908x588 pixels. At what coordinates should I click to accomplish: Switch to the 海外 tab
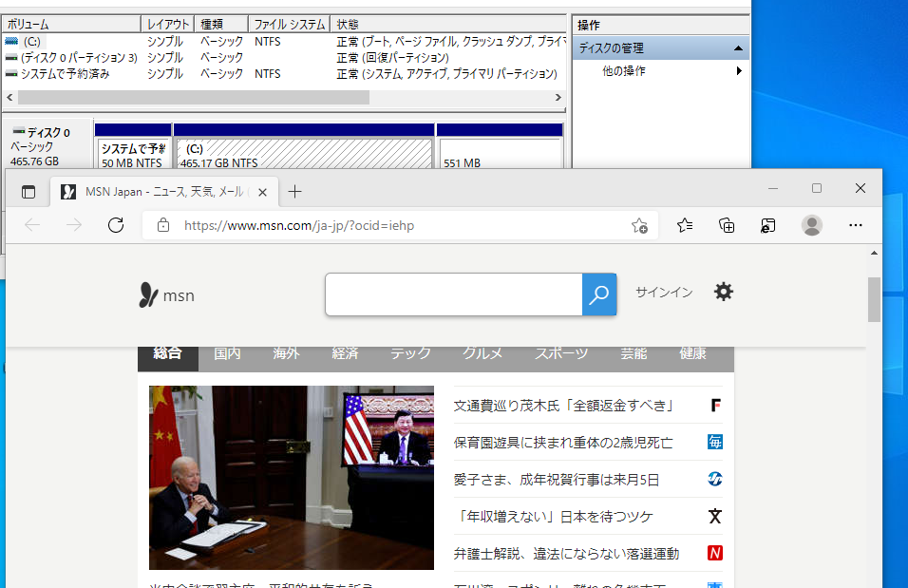286,353
